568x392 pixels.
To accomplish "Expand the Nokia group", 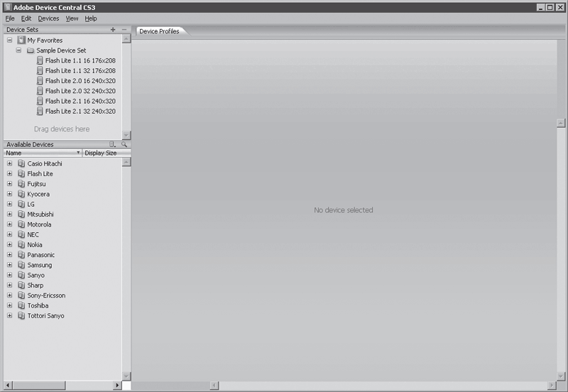I will pos(10,245).
